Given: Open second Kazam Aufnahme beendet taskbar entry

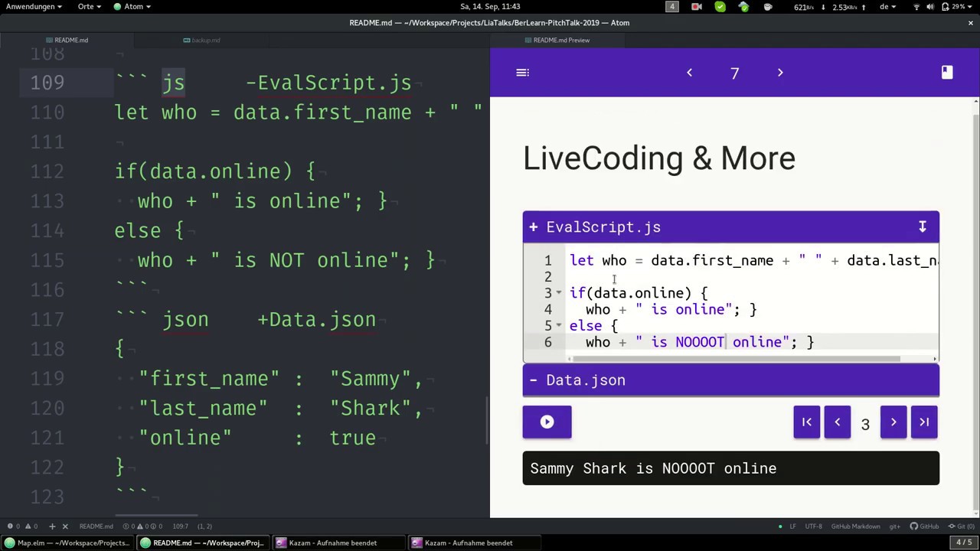Looking at the screenshot, I should pos(475,543).
